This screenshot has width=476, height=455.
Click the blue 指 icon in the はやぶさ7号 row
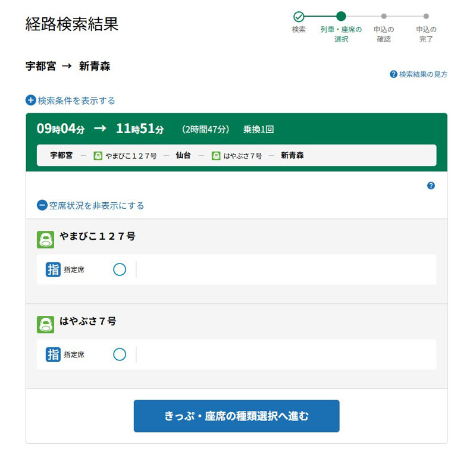tap(54, 354)
